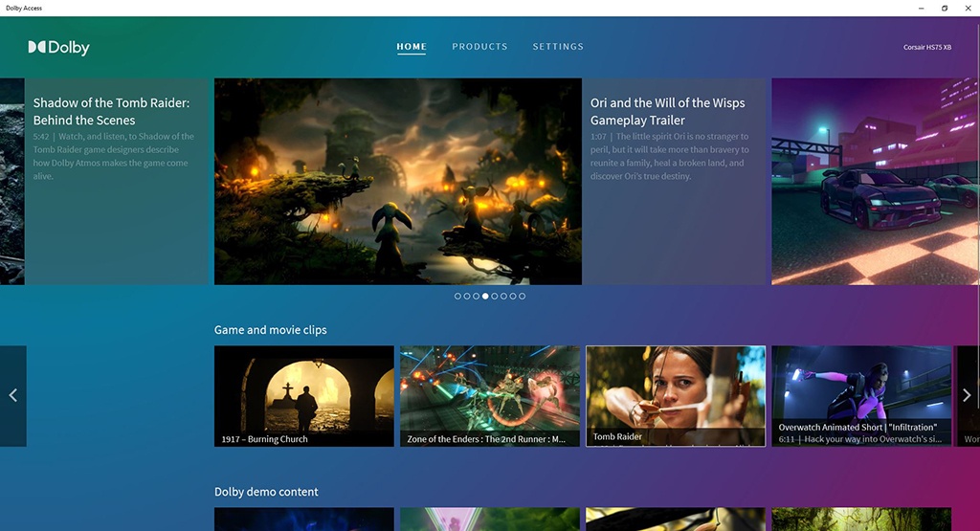Screen dimensions: 980x531
Task: Click the Dolby demo content heading
Action: [266, 492]
